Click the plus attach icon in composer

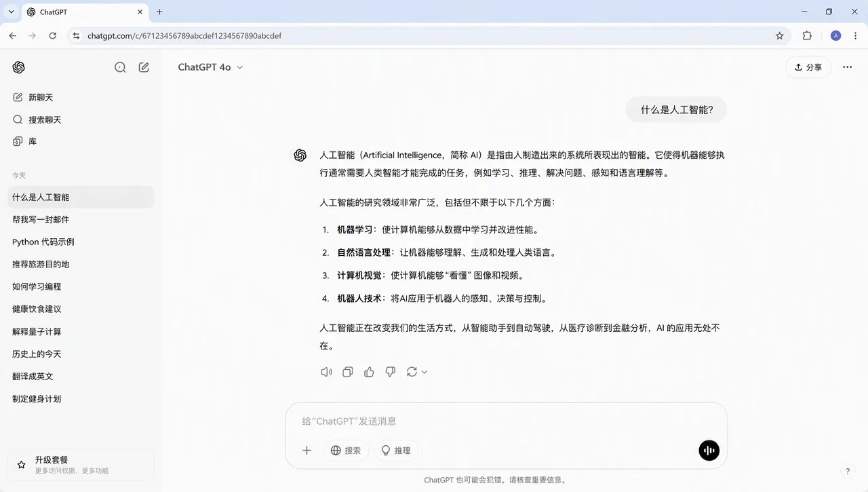click(x=307, y=451)
